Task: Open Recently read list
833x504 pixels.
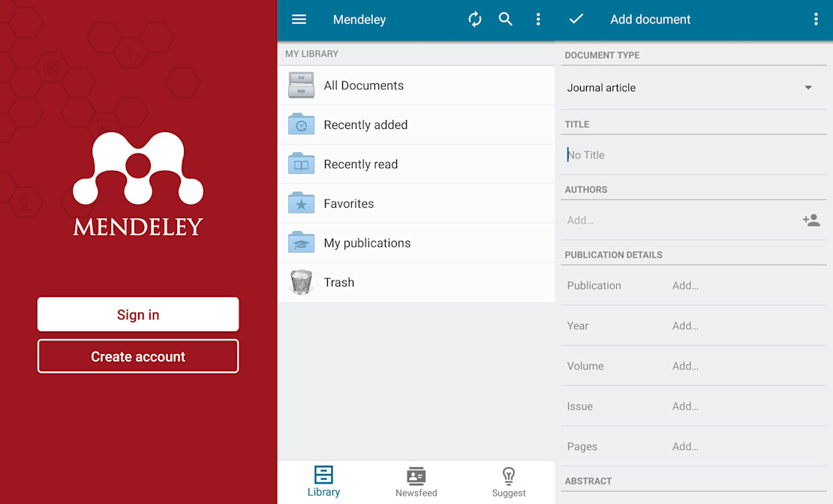Action: [416, 164]
